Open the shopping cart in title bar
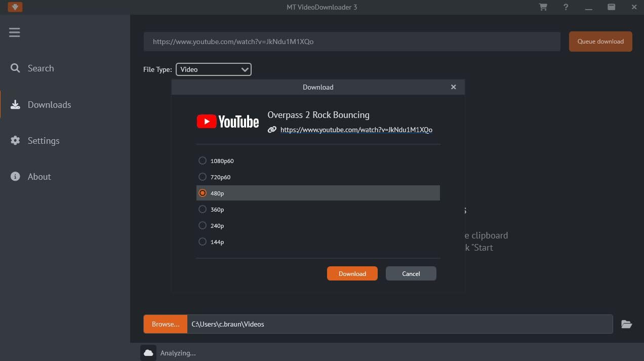This screenshot has height=361, width=644. [x=543, y=7]
